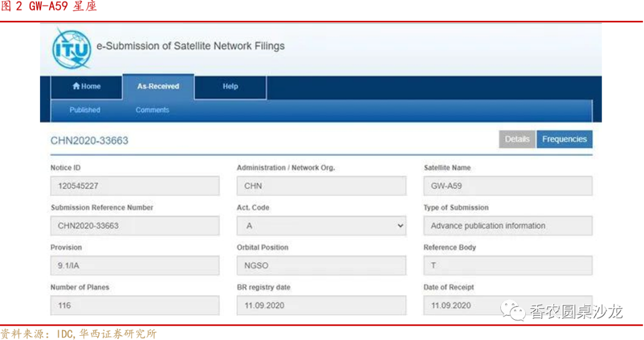Open the Help tab
This screenshot has width=644, height=340.
coord(230,86)
